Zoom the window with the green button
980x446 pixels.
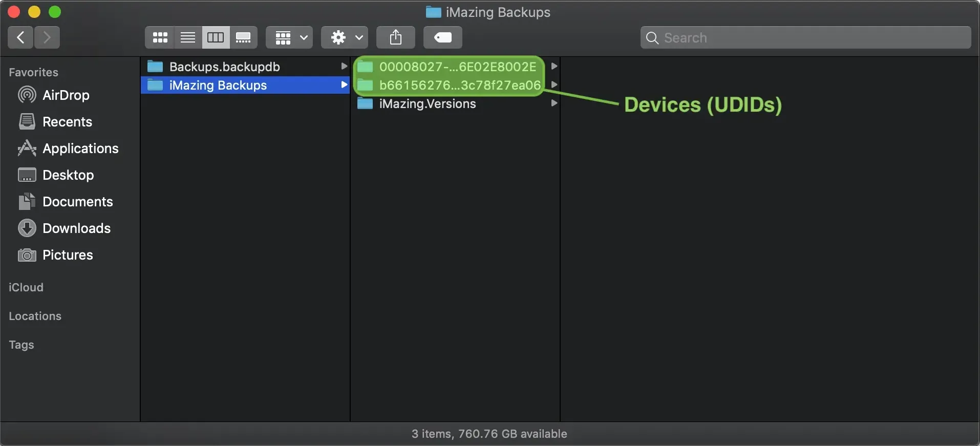point(54,11)
